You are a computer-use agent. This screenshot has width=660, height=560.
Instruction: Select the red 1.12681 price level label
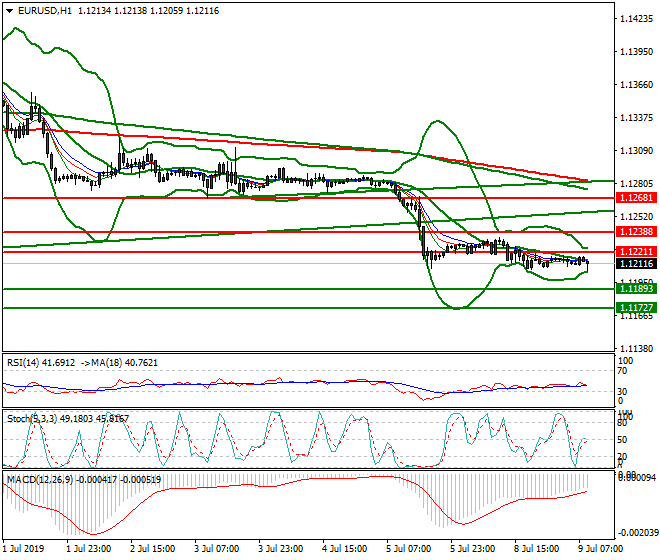[x=636, y=198]
